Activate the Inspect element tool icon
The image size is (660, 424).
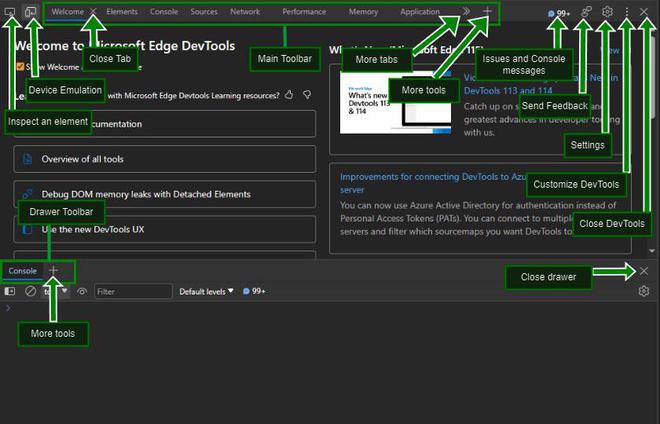click(x=10, y=12)
